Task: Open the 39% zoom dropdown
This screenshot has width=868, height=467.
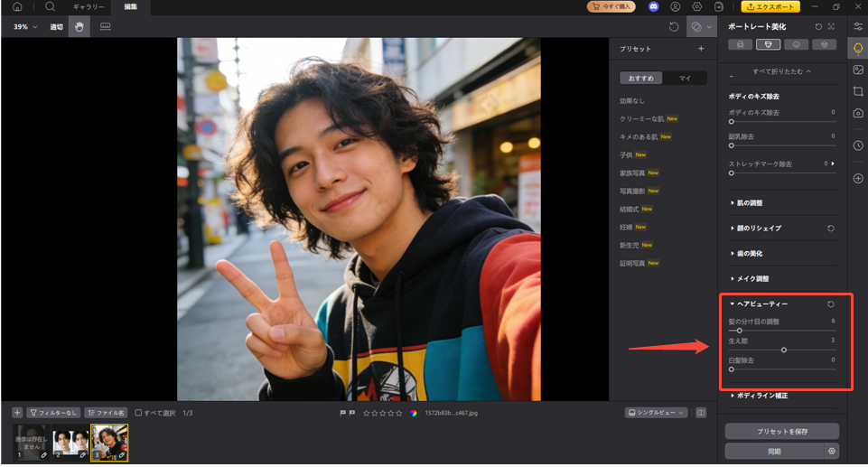Action: pyautogui.click(x=25, y=26)
